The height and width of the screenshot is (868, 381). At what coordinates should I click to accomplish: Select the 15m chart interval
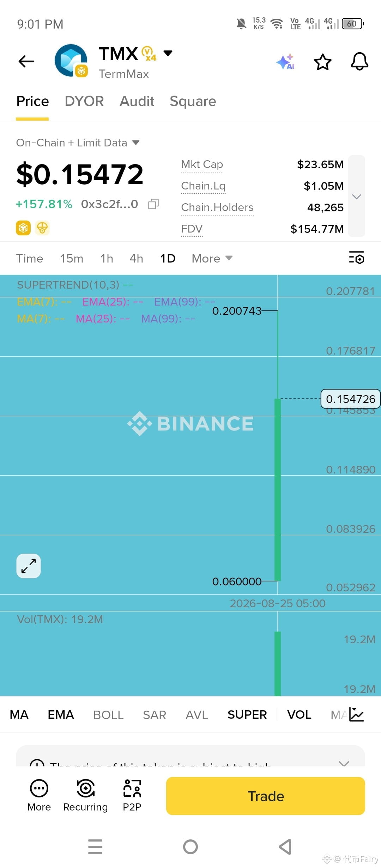(x=72, y=258)
